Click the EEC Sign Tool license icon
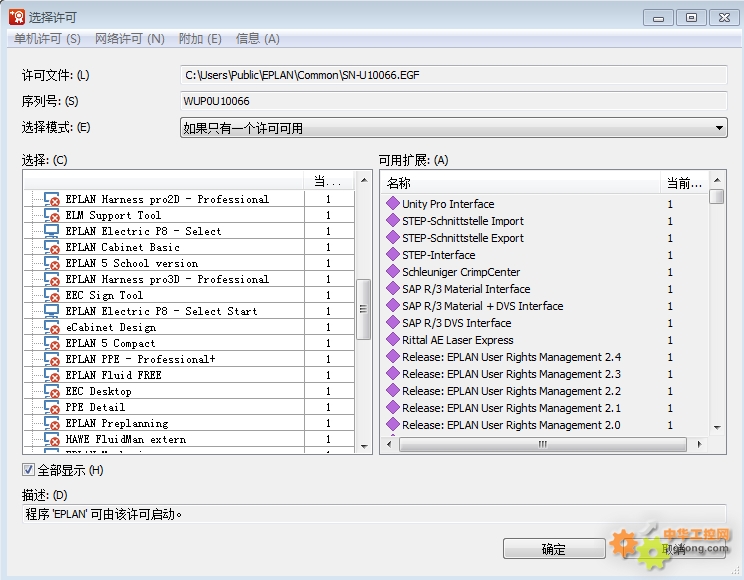Screen dimensions: 744x580 (52, 295)
